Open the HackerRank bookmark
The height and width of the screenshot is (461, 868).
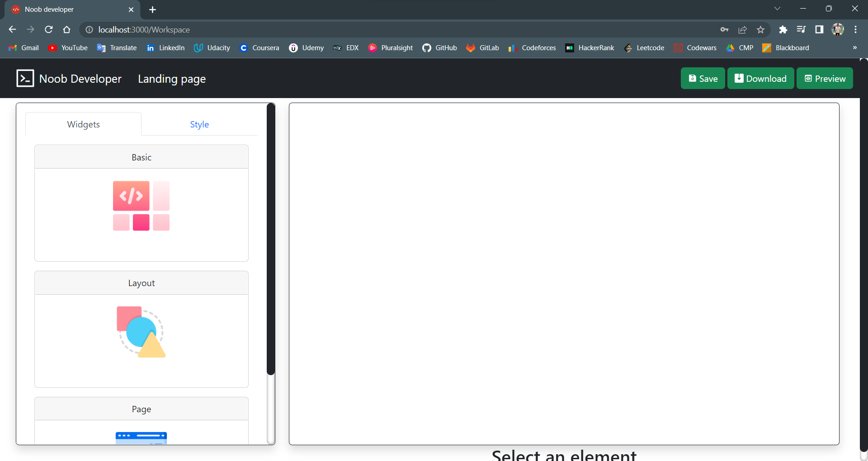click(x=590, y=48)
